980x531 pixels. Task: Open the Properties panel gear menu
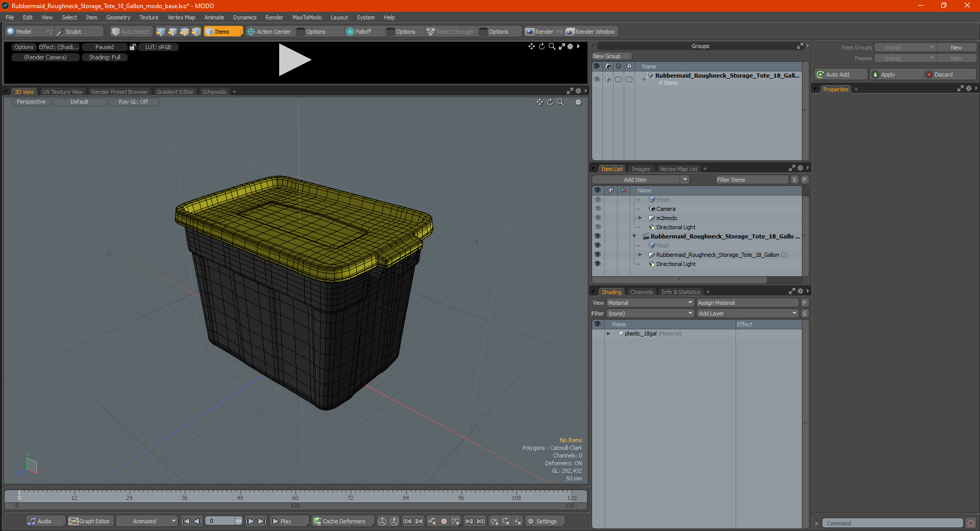(969, 89)
